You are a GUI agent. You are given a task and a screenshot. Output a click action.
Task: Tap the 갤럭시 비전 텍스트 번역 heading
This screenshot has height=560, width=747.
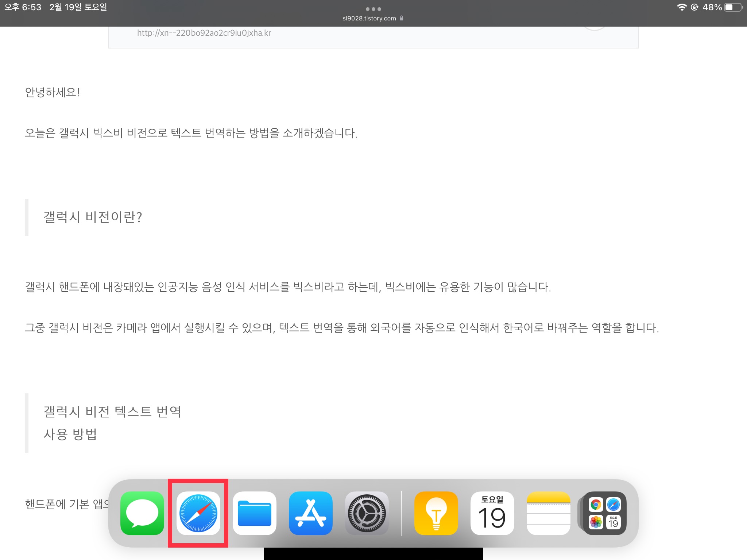click(112, 412)
